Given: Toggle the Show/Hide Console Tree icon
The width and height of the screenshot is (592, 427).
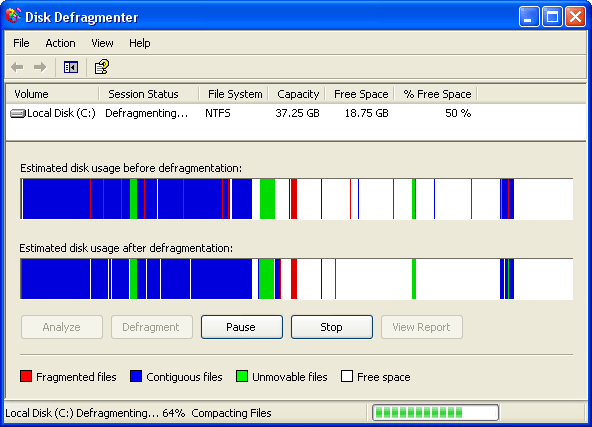Looking at the screenshot, I should coord(71,68).
